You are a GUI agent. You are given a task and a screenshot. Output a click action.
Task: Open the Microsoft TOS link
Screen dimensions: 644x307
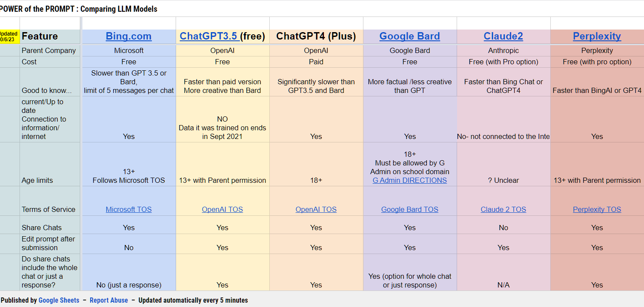coord(129,209)
